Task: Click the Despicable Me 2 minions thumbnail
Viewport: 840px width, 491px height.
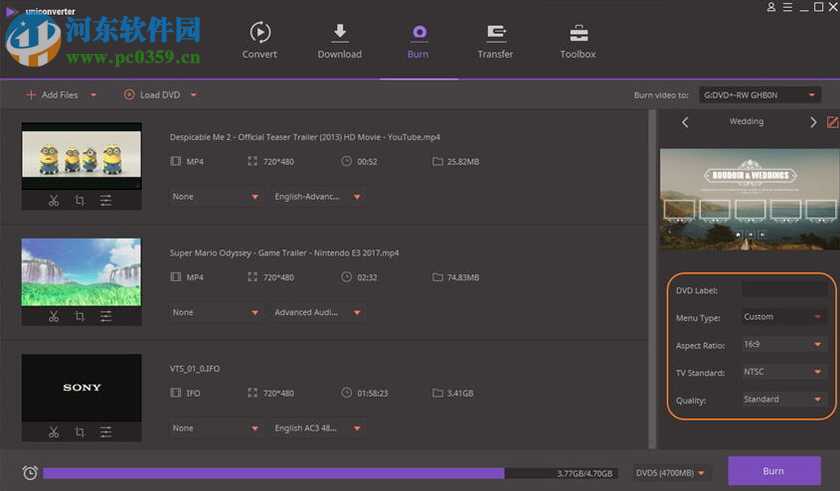Action: point(81,156)
